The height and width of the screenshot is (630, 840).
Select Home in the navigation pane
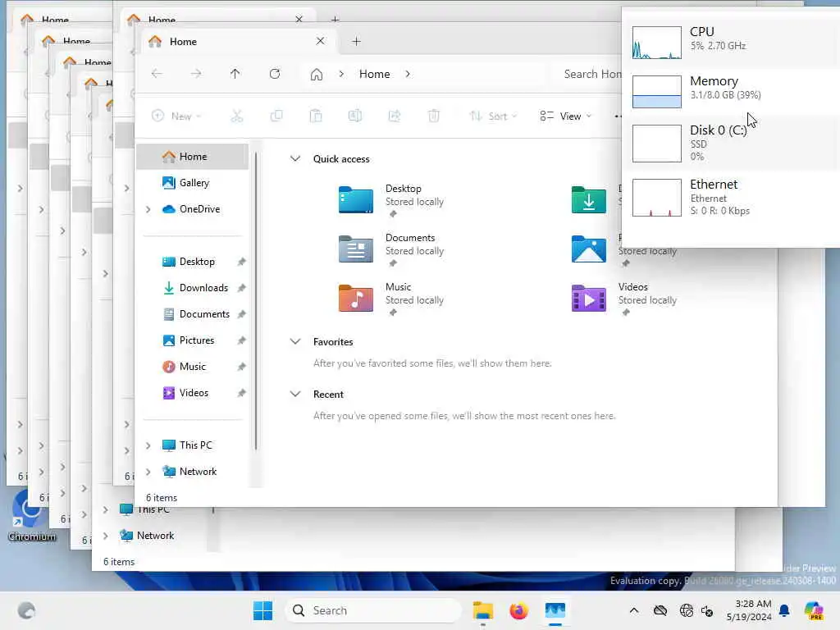click(193, 157)
